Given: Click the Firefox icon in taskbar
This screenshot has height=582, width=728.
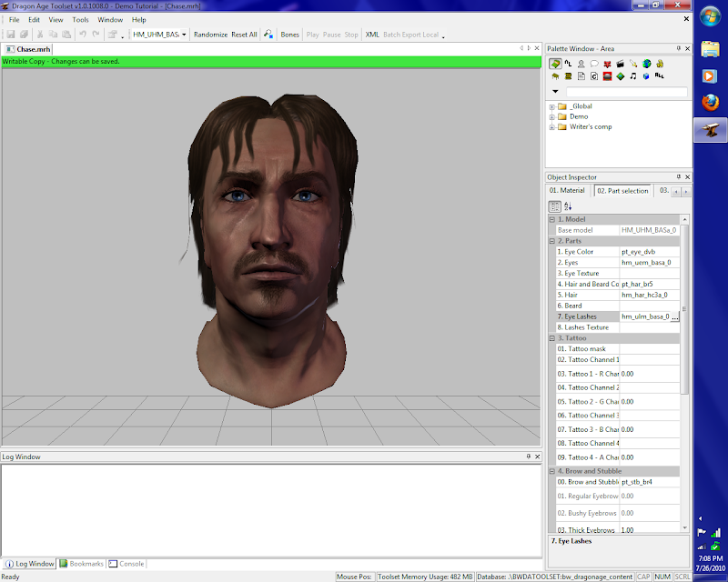Looking at the screenshot, I should pos(710,103).
